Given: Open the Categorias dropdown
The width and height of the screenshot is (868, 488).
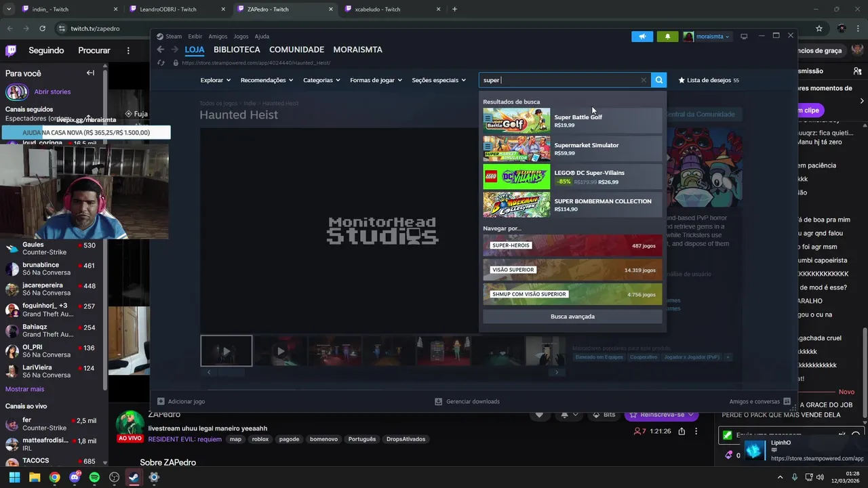Looking at the screenshot, I should pos(321,80).
